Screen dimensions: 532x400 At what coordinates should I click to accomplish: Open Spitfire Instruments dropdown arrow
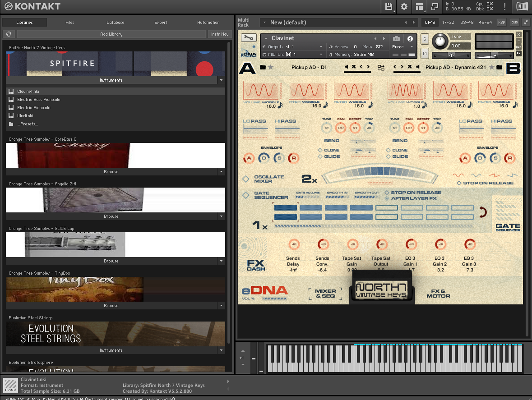click(221, 80)
